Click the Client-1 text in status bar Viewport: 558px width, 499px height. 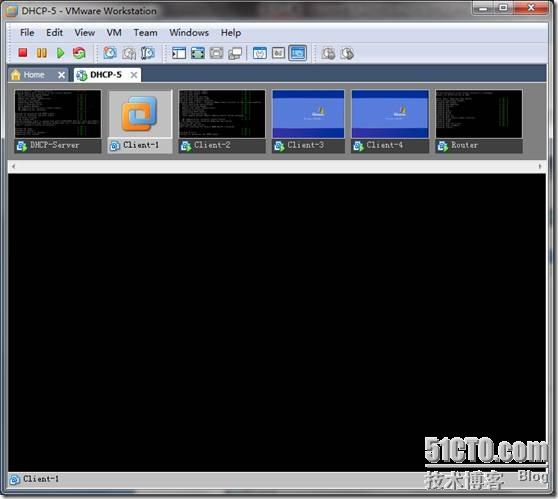(x=41, y=479)
